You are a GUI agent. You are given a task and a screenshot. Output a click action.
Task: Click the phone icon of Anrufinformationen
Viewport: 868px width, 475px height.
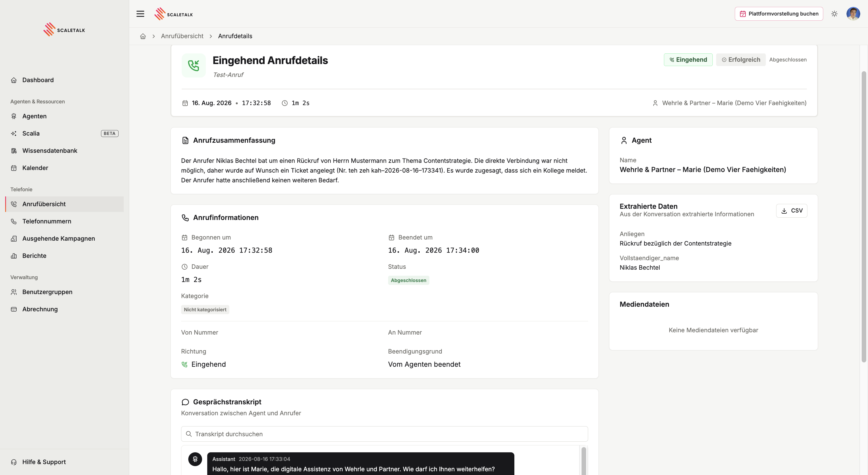(185, 218)
